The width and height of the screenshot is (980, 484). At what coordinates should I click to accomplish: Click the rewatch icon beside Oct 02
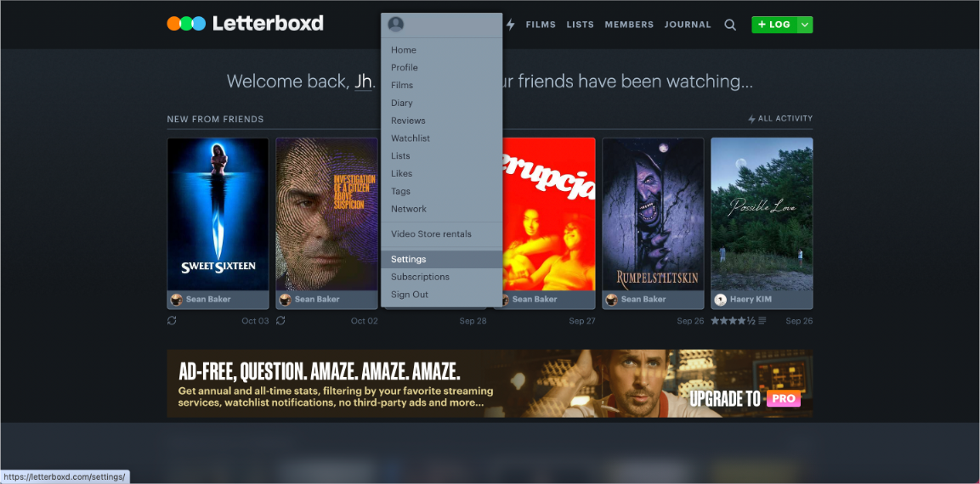click(x=280, y=320)
